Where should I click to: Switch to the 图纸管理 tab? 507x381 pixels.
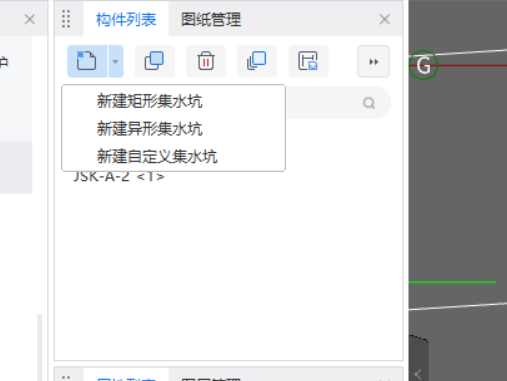(211, 19)
